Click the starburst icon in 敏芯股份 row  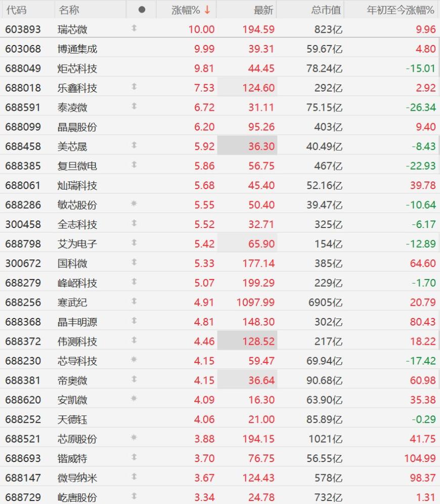coord(134,203)
